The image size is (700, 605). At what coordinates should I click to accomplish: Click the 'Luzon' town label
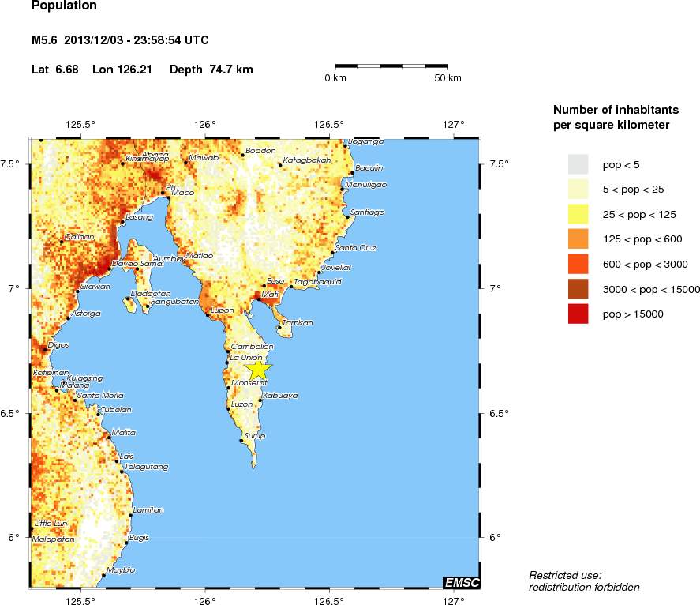tap(242, 404)
